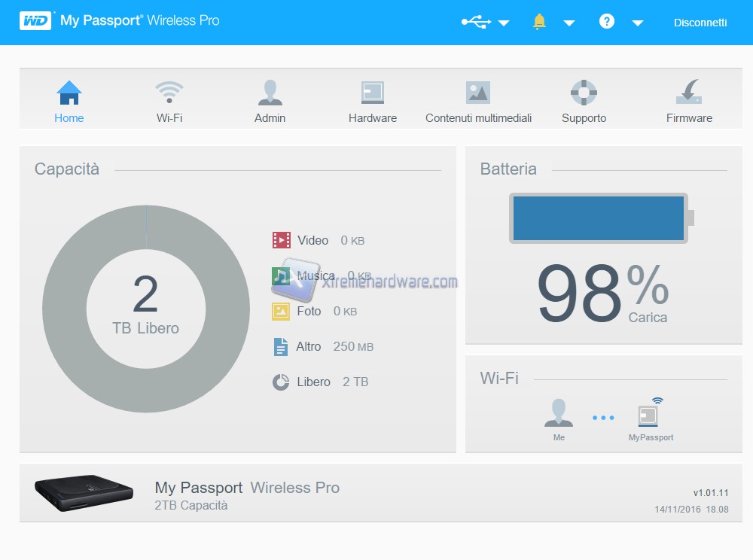Click the battery charge level bar

(x=599, y=218)
